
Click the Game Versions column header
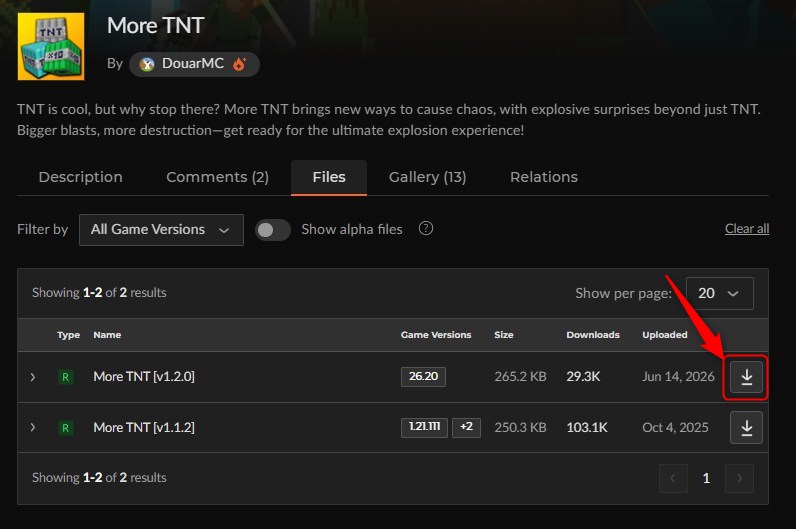[x=436, y=335]
